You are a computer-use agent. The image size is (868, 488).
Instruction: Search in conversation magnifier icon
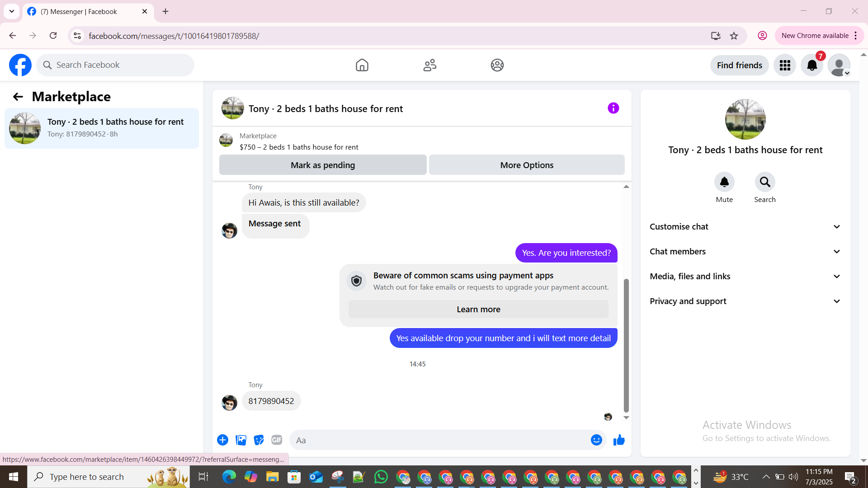764,182
